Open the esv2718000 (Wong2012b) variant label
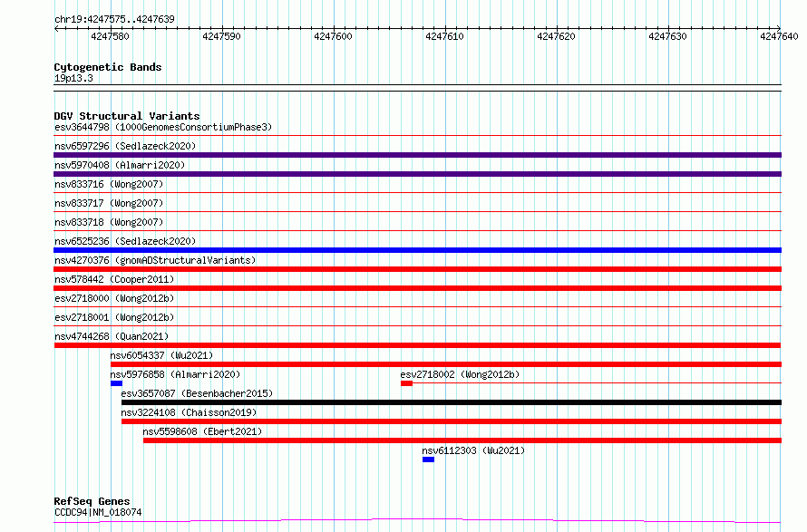Screen dimensions: 807x532 point(114,298)
